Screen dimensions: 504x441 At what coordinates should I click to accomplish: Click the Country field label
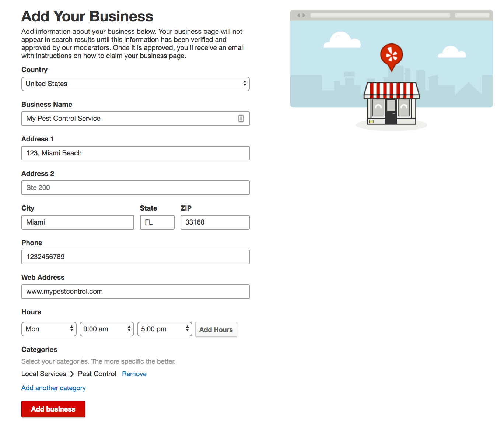[x=35, y=70]
